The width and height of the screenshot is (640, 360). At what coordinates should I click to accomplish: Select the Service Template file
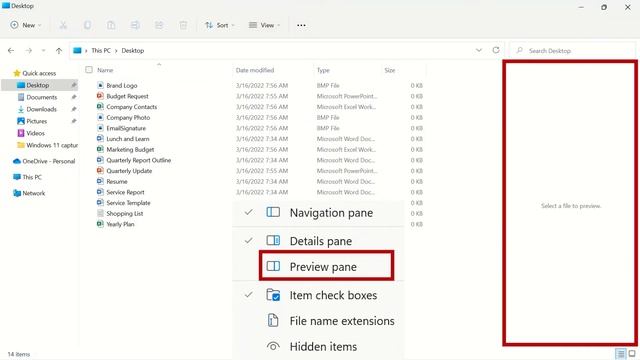tap(128, 202)
